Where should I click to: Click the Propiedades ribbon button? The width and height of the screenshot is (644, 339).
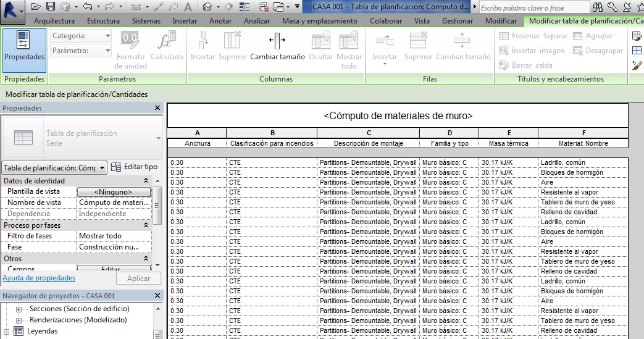tap(25, 49)
